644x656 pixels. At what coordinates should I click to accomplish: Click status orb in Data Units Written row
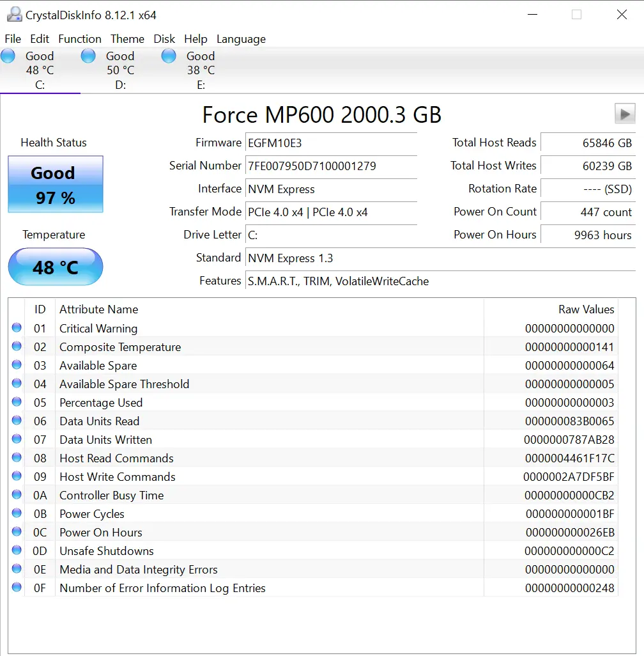click(17, 439)
